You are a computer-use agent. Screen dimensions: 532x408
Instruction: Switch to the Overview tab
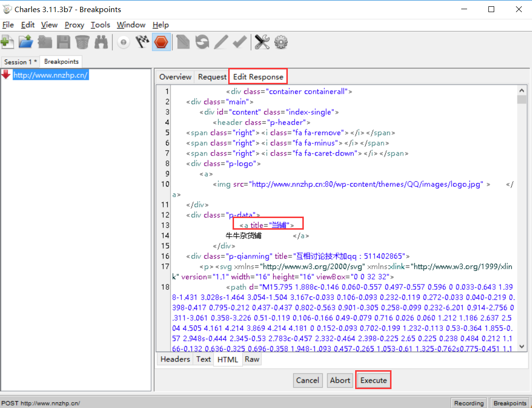pos(175,77)
